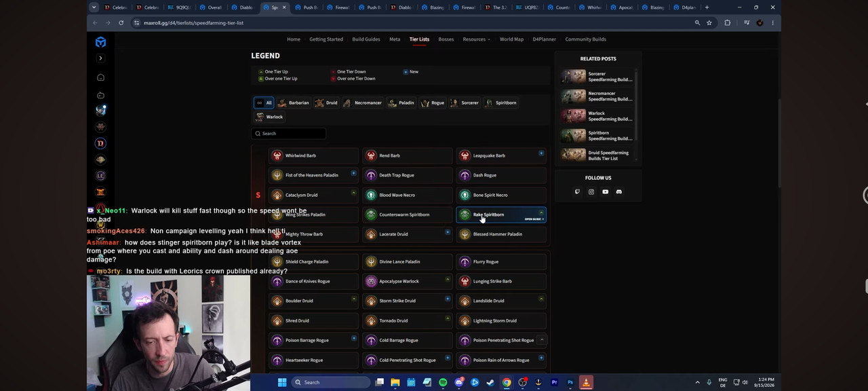Viewport: 868px width, 391px height.
Task: Open the browser extensions puzzle icon
Action: point(728,22)
